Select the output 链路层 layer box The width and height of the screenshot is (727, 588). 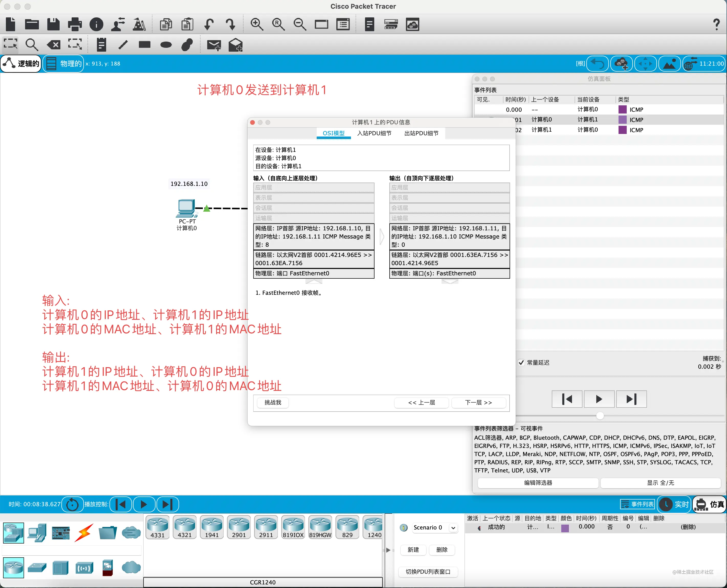pos(449,259)
